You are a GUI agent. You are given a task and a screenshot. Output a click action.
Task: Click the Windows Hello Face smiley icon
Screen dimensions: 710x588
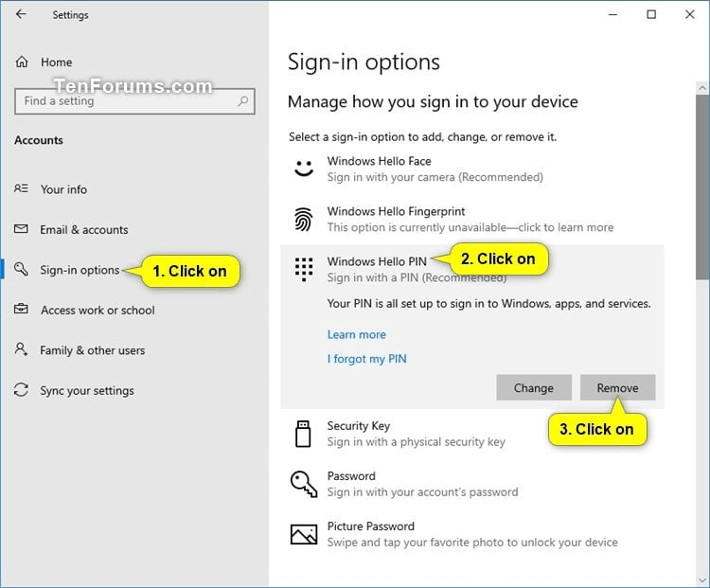[x=303, y=169]
